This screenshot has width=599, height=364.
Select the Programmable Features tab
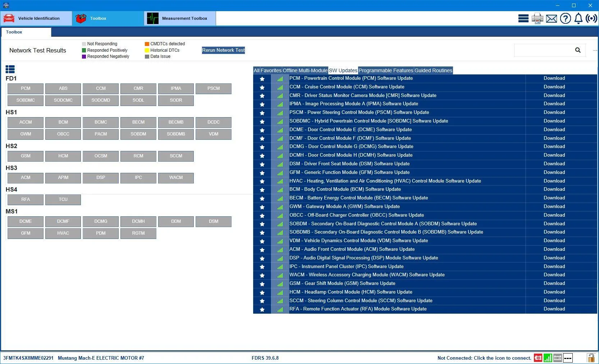386,70
